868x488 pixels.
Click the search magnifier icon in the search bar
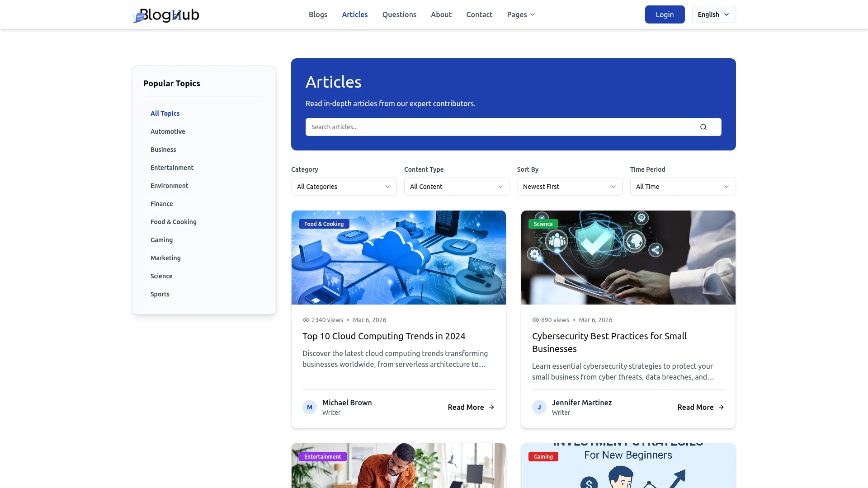coord(703,127)
